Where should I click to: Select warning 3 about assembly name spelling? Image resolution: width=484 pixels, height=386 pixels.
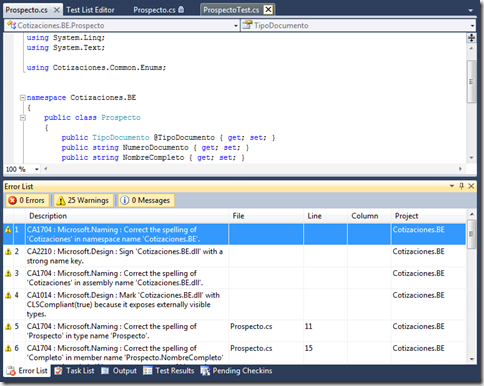tap(235, 278)
